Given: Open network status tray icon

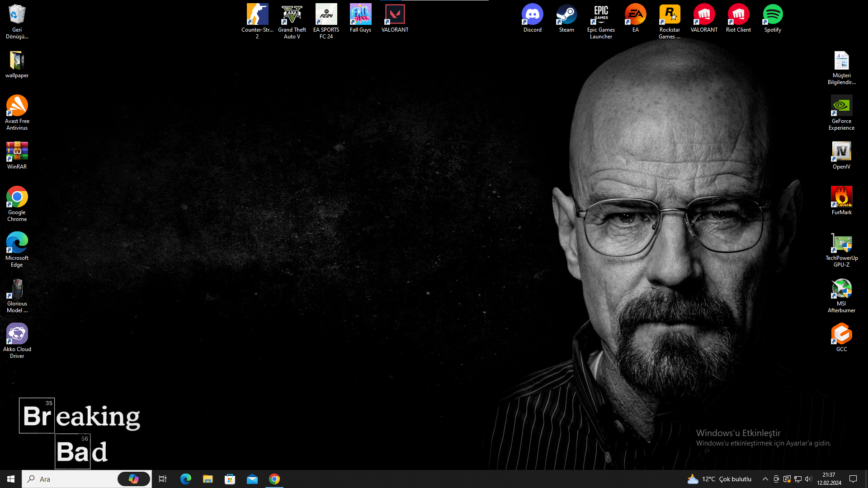Looking at the screenshot, I should click(x=798, y=479).
